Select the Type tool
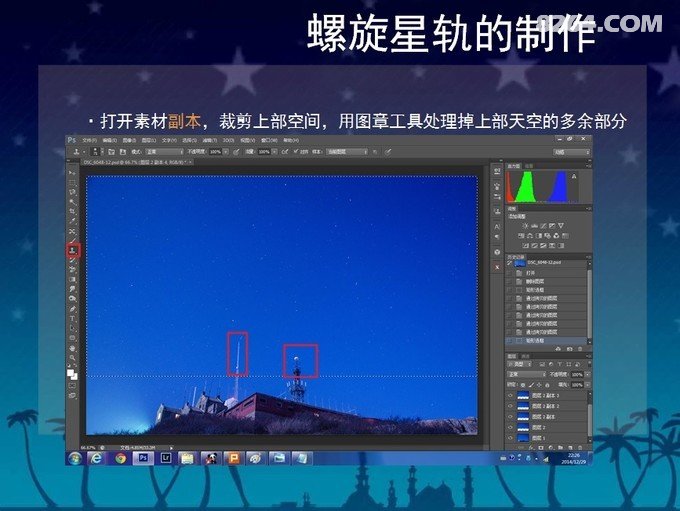The height and width of the screenshot is (511, 680). coord(73,318)
